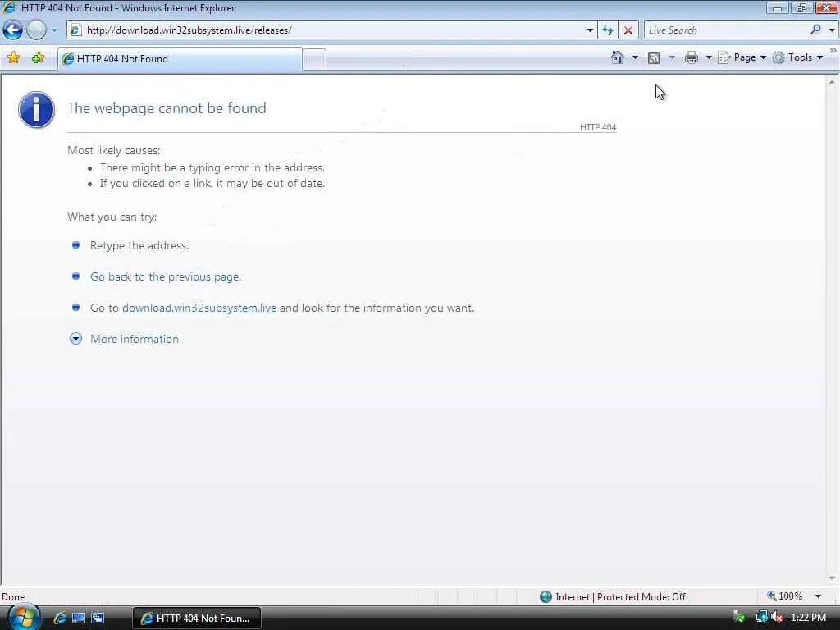Select the HTTP 404 Not Found tab
840x630 pixels.
180,59
